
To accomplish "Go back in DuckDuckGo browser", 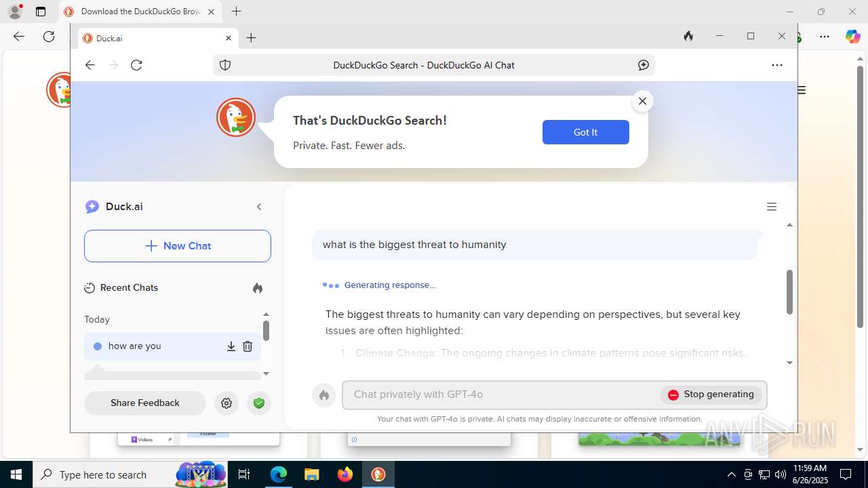I will coord(90,65).
